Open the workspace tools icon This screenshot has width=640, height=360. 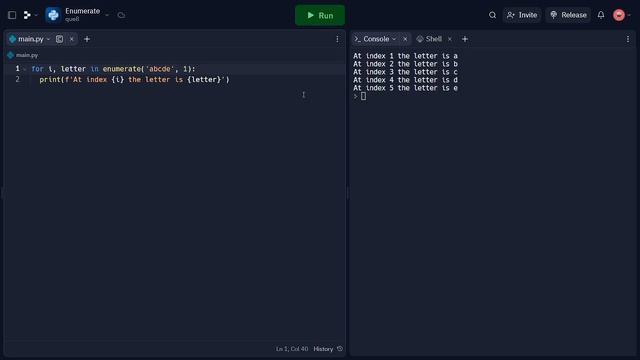coord(27,15)
